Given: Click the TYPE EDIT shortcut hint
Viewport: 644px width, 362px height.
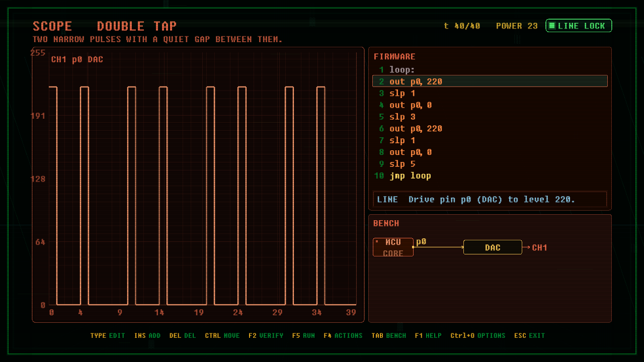Looking at the screenshot, I should pos(108,335).
